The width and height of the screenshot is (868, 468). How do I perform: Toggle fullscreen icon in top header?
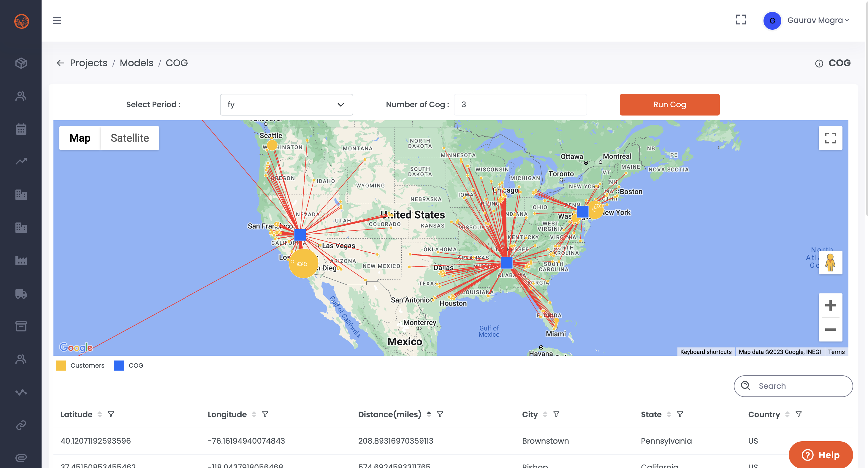click(x=741, y=20)
